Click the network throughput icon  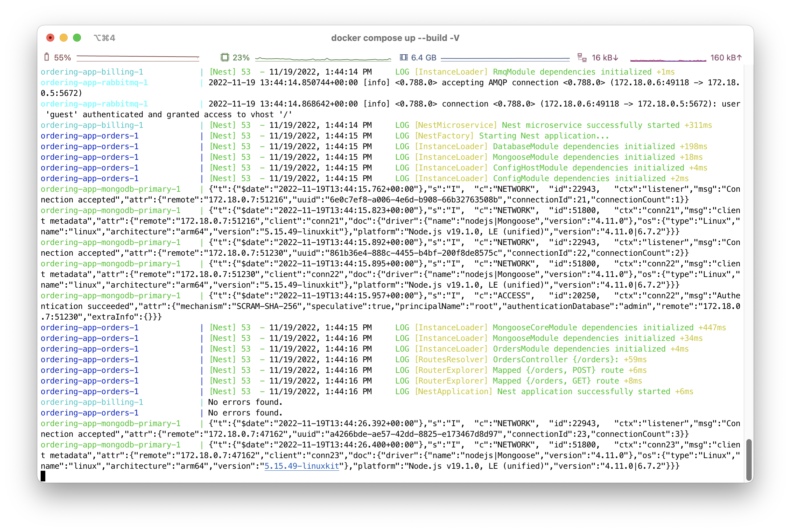point(582,58)
